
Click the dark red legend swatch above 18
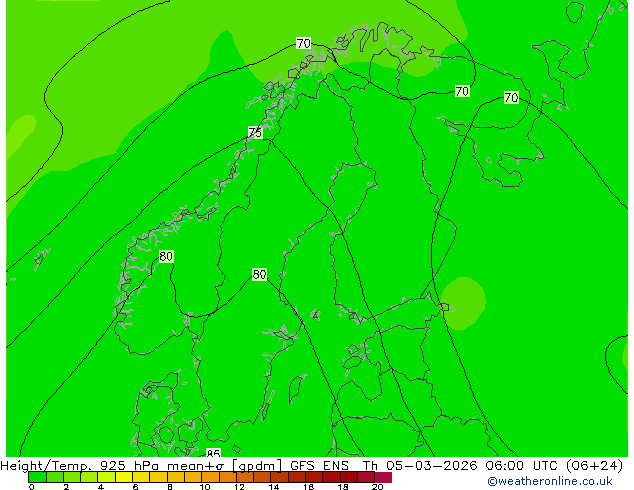click(x=349, y=477)
